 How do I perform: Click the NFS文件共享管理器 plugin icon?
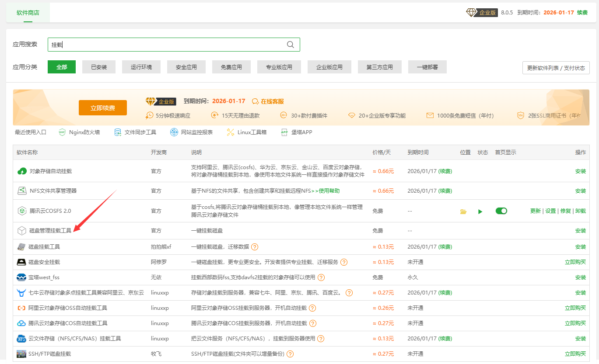coord(22,191)
